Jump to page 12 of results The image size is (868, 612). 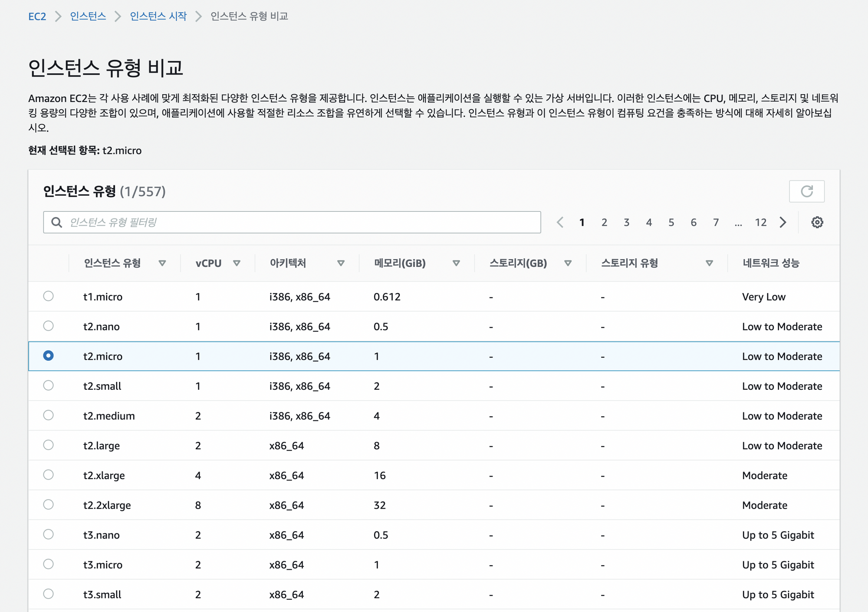tap(760, 222)
